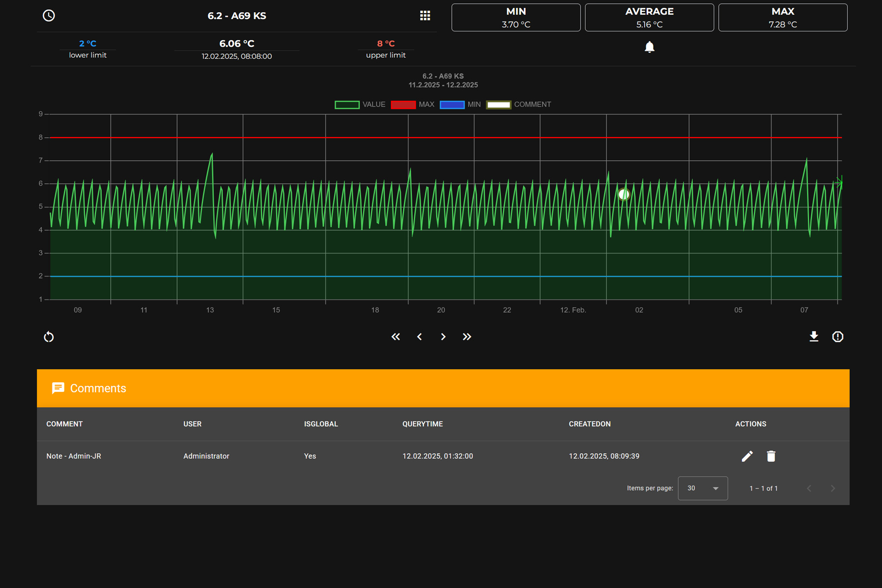The height and width of the screenshot is (588, 882).
Task: Sort by the CREATEDON column header
Action: (589, 424)
